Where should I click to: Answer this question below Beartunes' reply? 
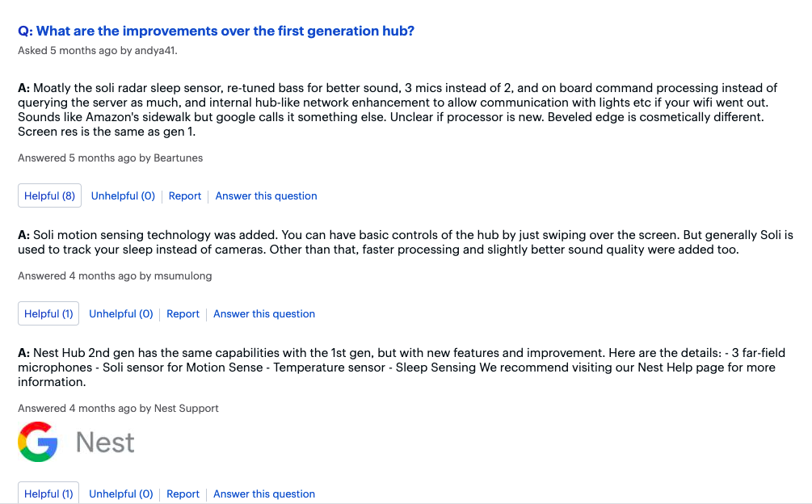pyautogui.click(x=266, y=196)
